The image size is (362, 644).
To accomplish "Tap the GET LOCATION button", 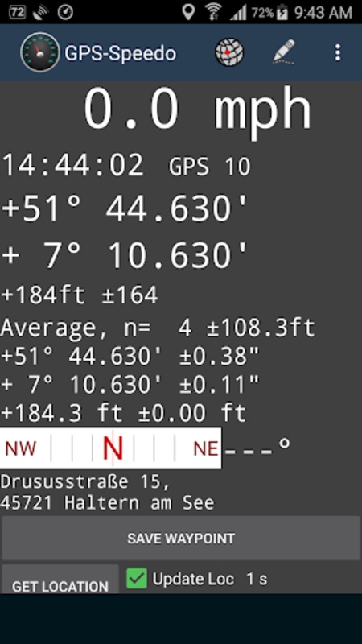I will 60,579.
